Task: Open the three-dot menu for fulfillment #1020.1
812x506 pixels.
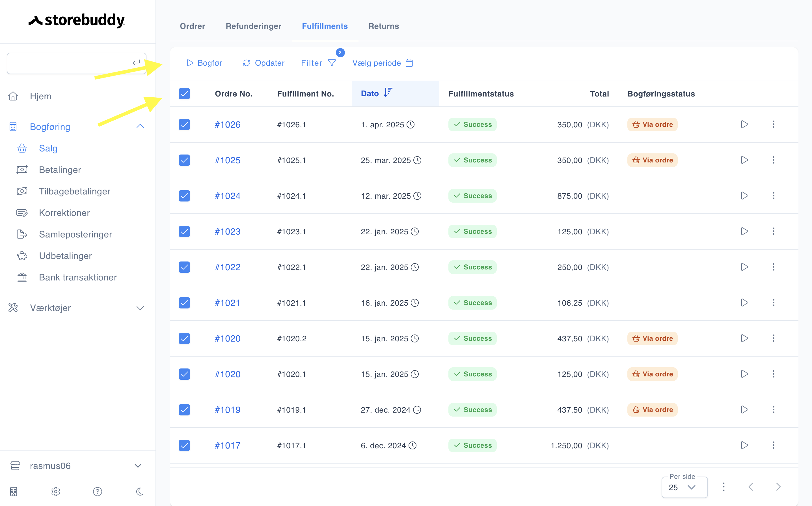Action: pos(773,374)
